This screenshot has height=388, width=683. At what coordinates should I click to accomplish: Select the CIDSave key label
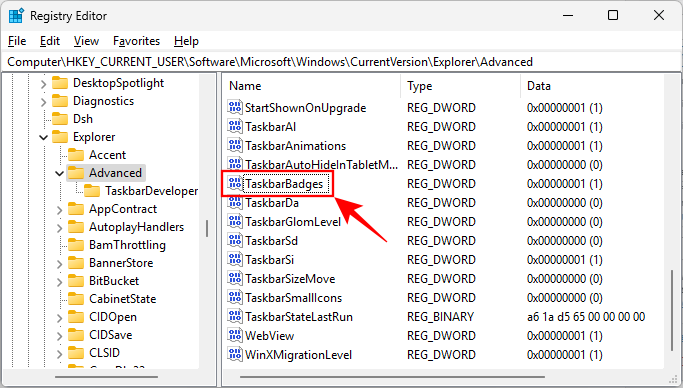[111, 335]
